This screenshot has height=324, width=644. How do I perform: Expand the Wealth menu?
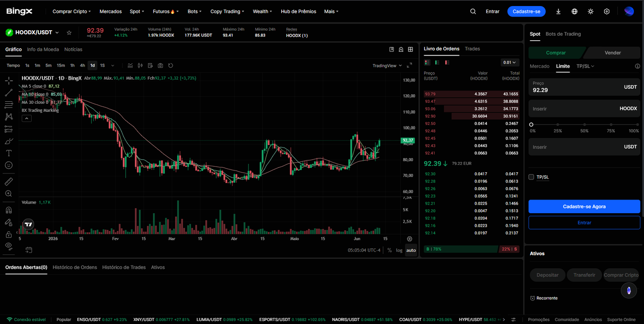(x=262, y=11)
